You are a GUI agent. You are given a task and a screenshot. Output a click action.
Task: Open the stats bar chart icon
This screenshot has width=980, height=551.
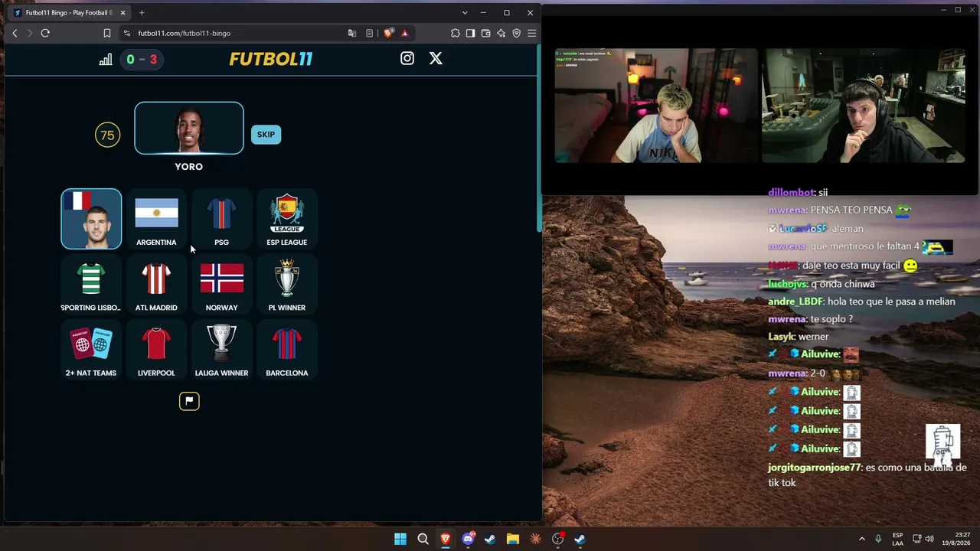[x=106, y=60]
